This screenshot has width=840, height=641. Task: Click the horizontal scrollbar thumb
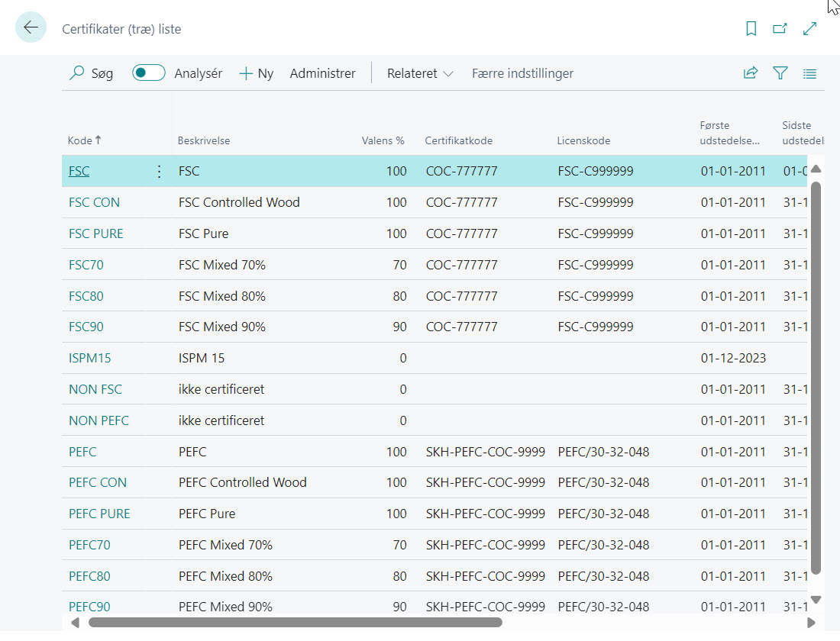[x=296, y=622]
